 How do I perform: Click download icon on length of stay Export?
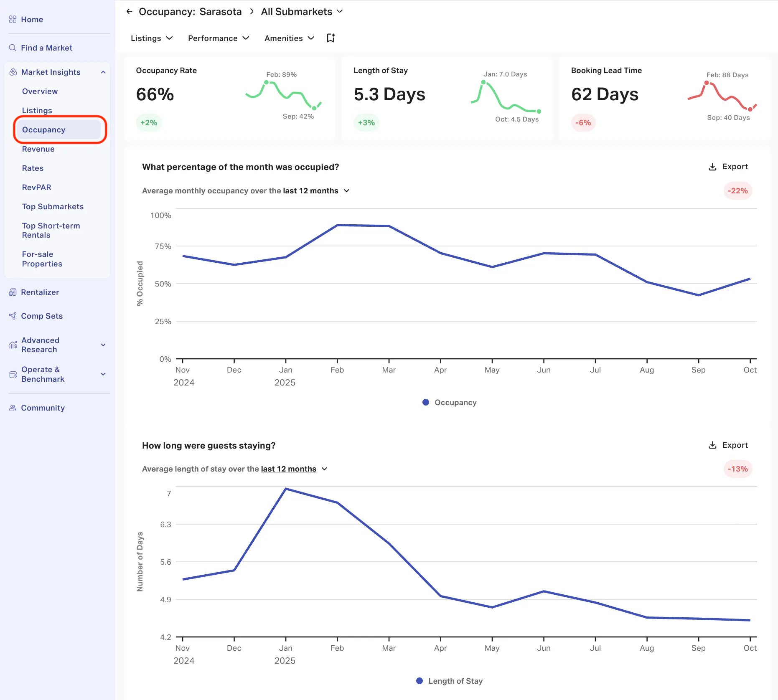712,445
